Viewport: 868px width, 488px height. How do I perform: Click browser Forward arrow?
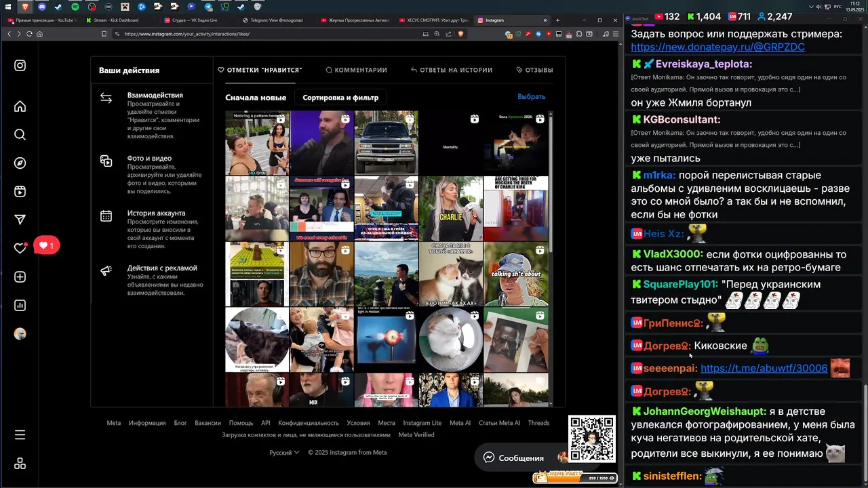point(19,34)
